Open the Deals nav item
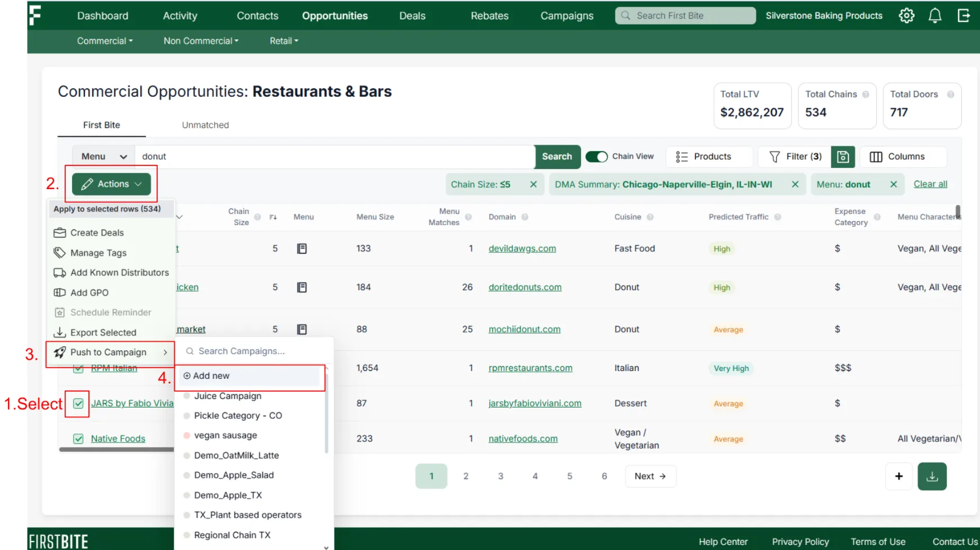The height and width of the screenshot is (550, 980). pyautogui.click(x=412, y=16)
